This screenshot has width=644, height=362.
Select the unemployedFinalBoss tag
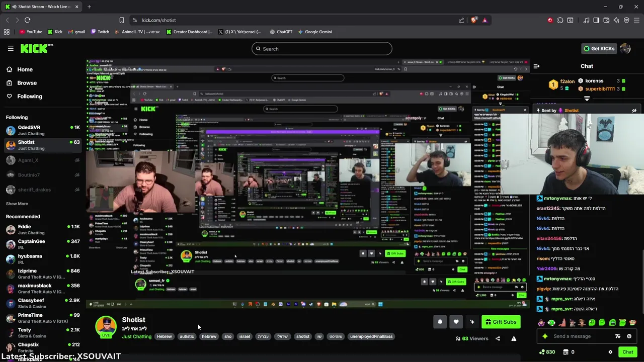[x=371, y=336]
